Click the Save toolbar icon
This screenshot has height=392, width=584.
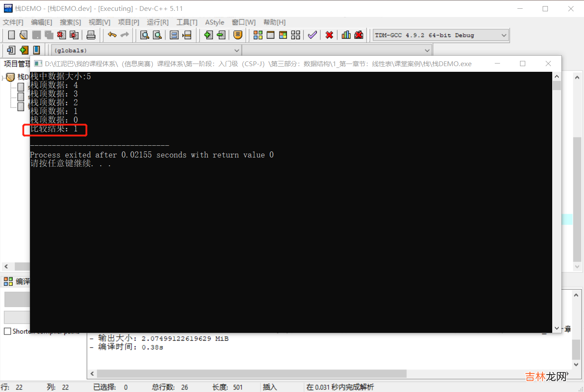(x=37, y=35)
